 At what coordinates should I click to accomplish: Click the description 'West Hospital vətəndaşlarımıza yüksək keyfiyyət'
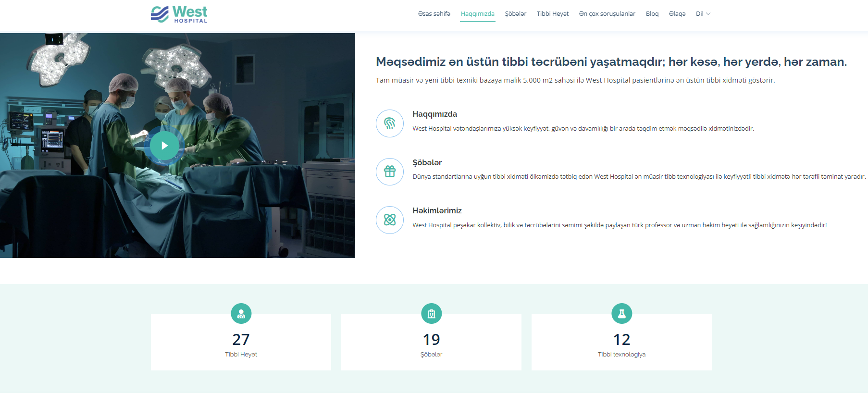tap(583, 129)
